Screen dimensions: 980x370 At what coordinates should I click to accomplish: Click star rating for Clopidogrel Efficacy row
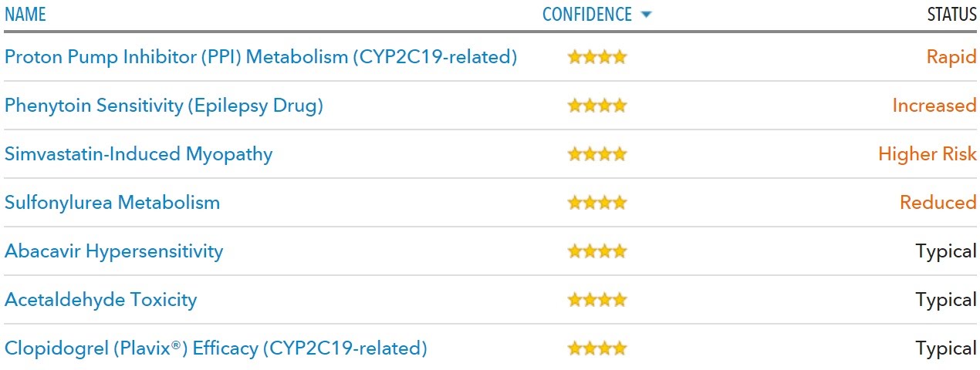pyautogui.click(x=597, y=348)
